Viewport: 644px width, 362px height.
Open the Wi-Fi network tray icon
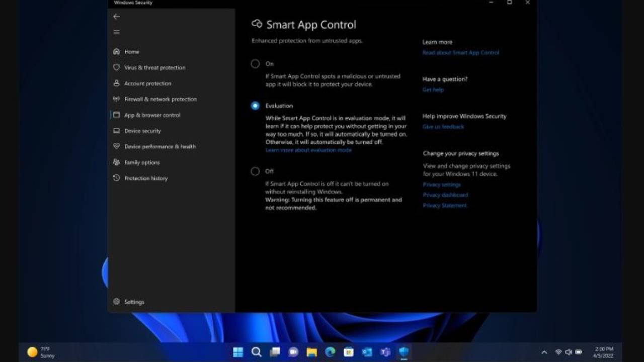[x=558, y=352]
